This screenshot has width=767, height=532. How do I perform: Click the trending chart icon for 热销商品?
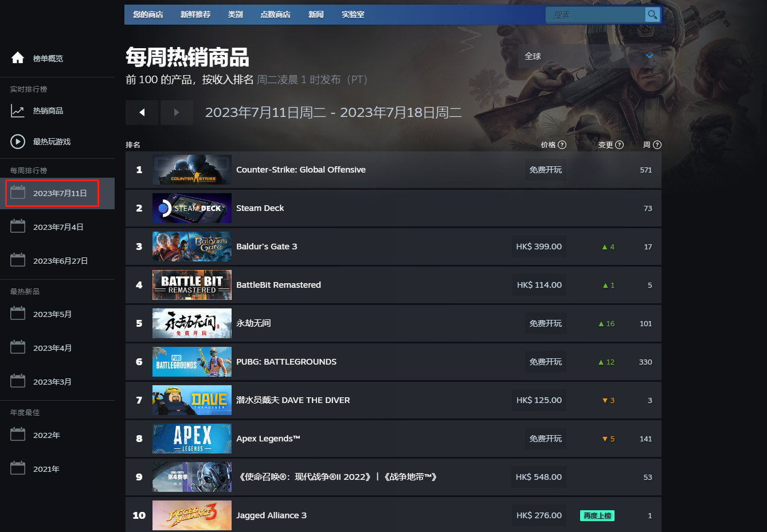pyautogui.click(x=18, y=111)
